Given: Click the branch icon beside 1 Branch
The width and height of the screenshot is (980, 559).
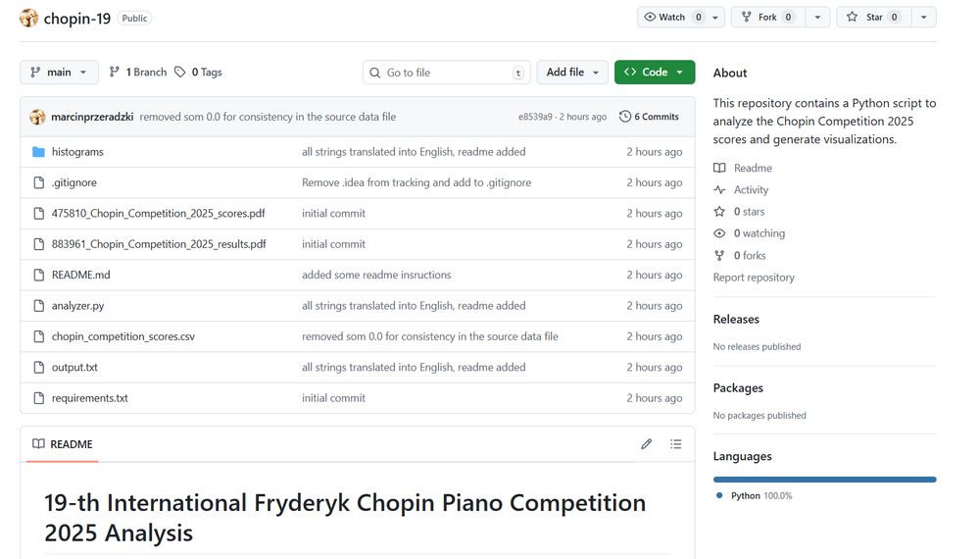Looking at the screenshot, I should pos(115,73).
